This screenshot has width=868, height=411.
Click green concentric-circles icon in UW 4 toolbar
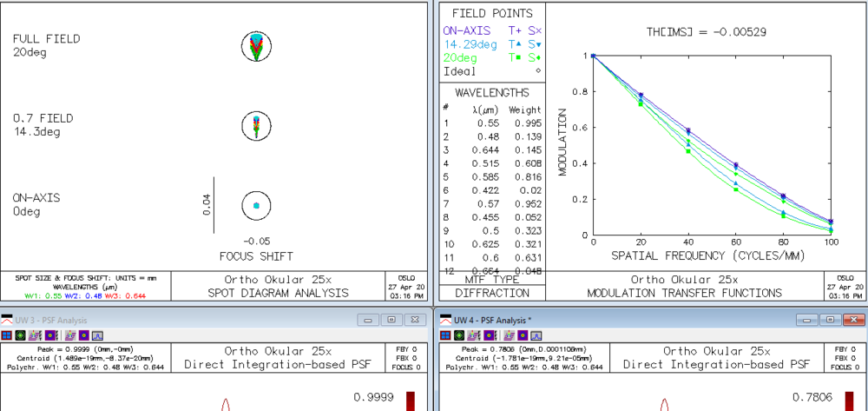(459, 335)
